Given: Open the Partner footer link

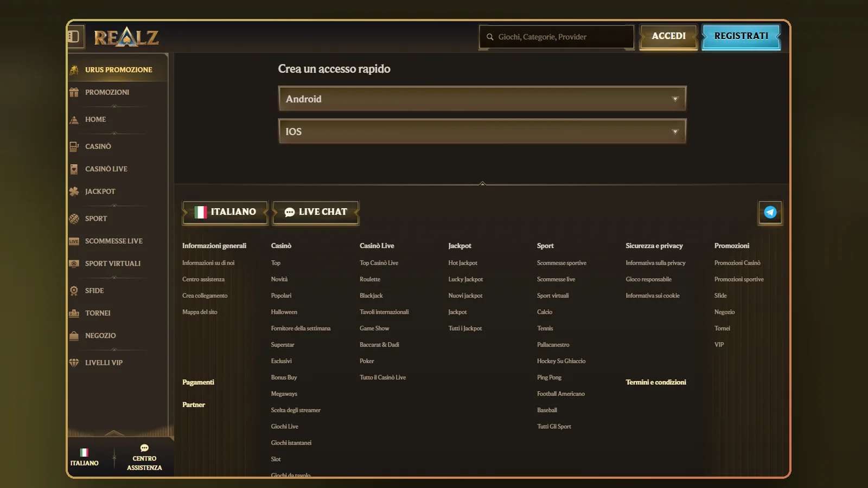Looking at the screenshot, I should [x=194, y=405].
